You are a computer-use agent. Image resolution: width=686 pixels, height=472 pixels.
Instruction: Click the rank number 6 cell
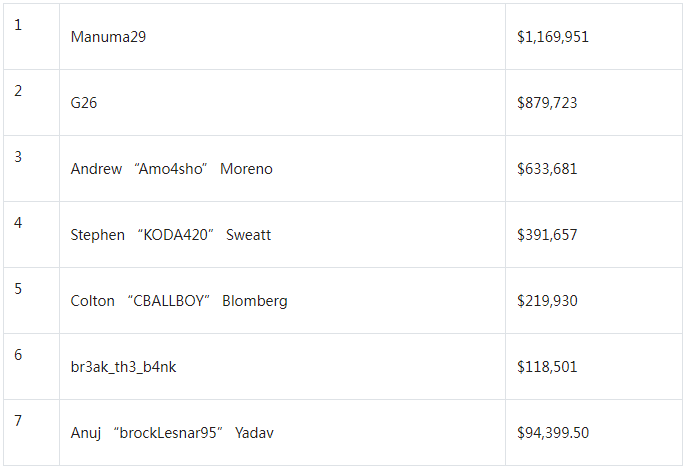pyautogui.click(x=32, y=367)
